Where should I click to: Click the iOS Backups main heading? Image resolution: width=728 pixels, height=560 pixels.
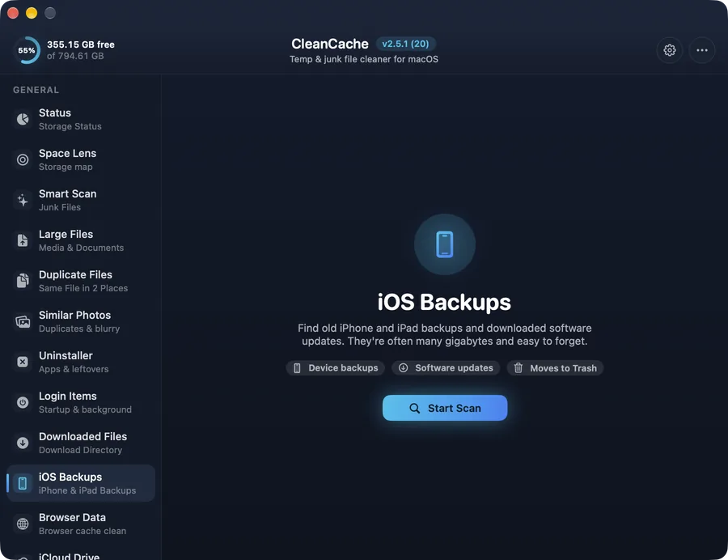click(444, 303)
